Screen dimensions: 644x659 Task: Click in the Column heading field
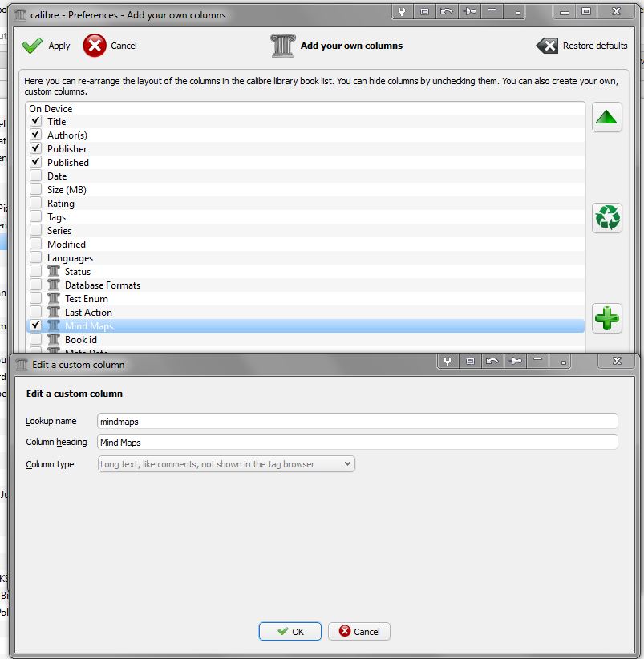tap(358, 442)
